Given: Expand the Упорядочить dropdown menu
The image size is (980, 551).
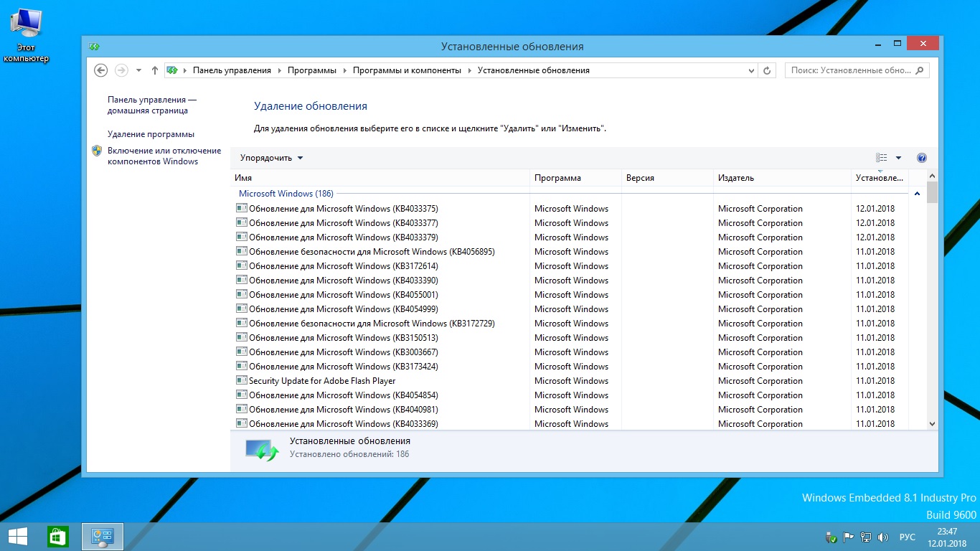Looking at the screenshot, I should point(271,158).
